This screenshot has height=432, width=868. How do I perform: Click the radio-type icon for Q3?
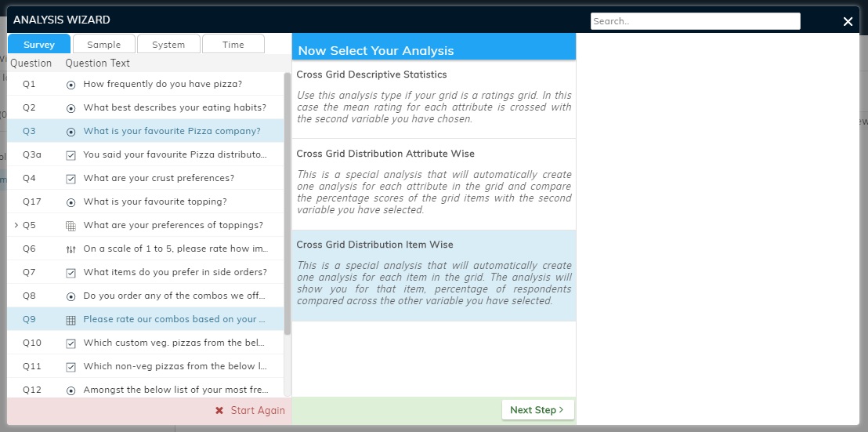(x=71, y=132)
